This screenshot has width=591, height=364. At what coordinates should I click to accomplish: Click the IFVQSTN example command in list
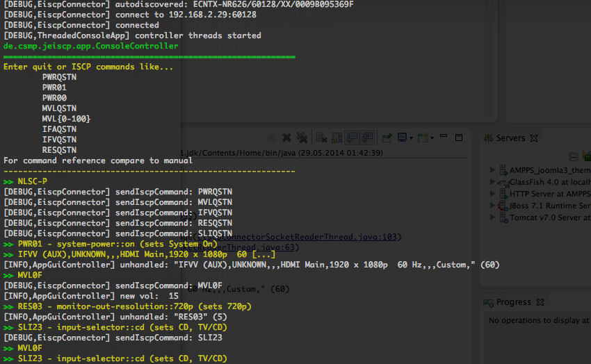(59, 140)
